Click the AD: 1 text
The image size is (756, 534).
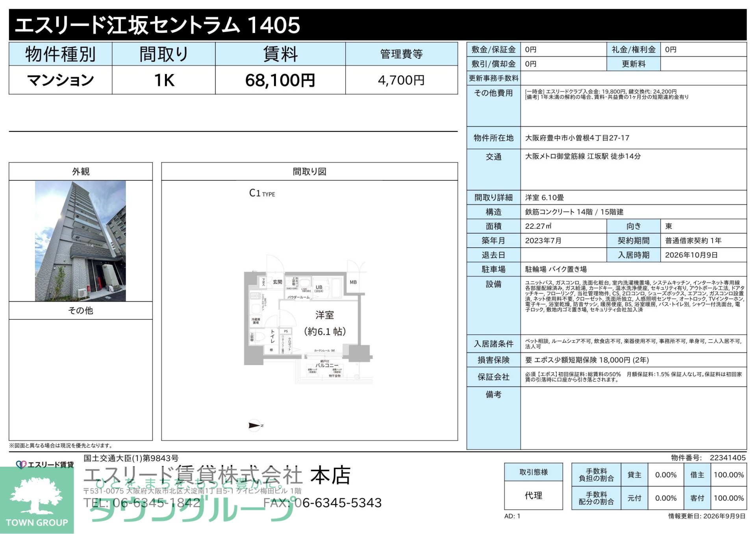tap(512, 516)
